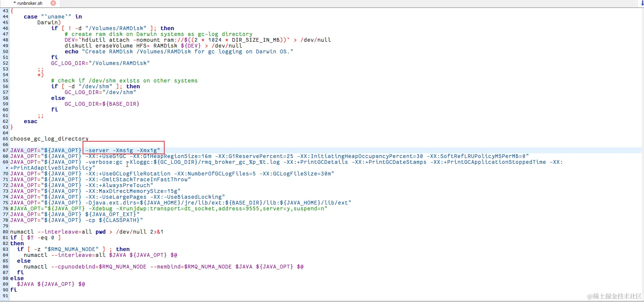Click the '-XX:-UseLargePages' line

click(117, 197)
